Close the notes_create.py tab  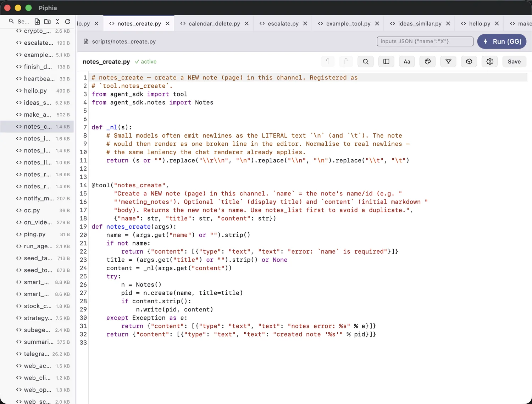pyautogui.click(x=167, y=23)
